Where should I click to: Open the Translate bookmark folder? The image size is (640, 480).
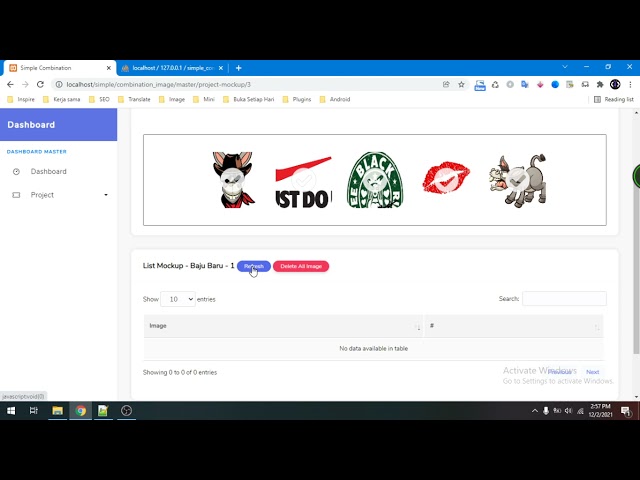[x=134, y=99]
